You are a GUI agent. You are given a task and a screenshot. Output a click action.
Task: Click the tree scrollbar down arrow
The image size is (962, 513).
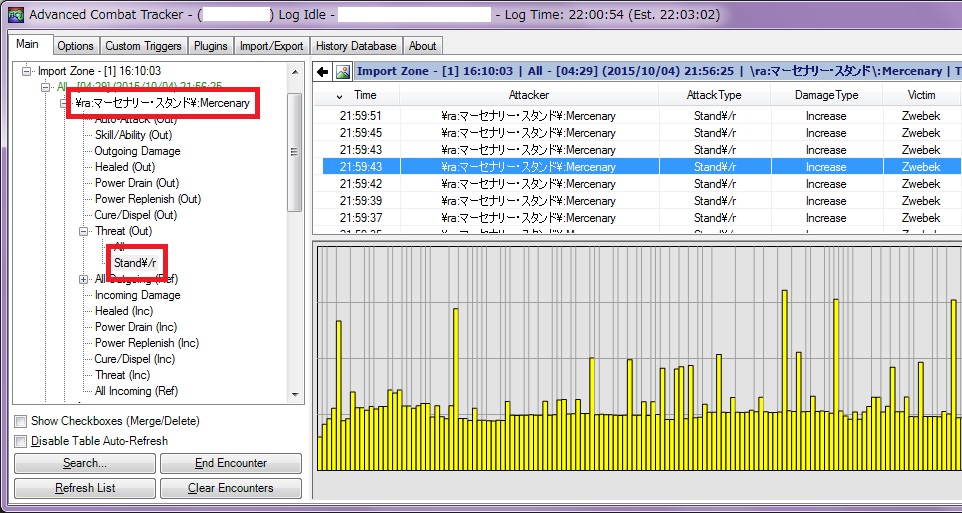(x=295, y=395)
